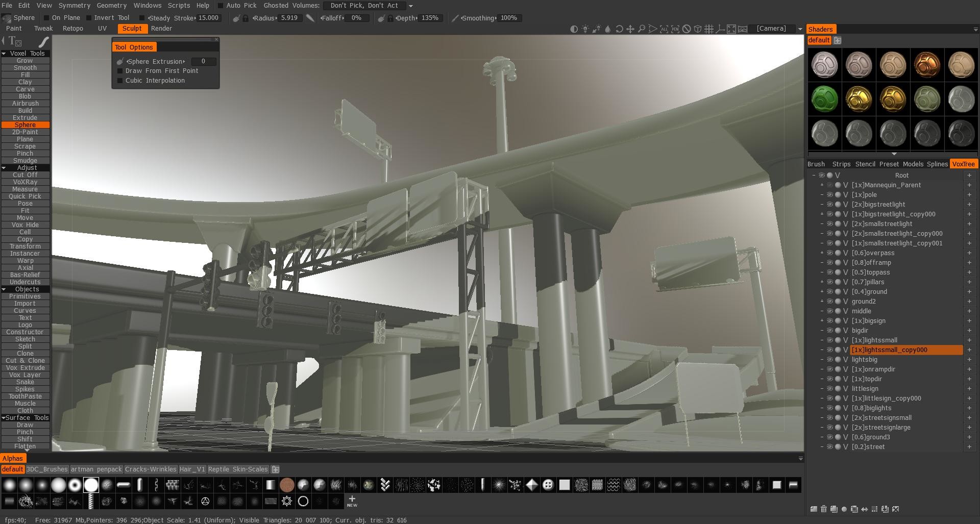Switch to the Retopo room tab

72,29
